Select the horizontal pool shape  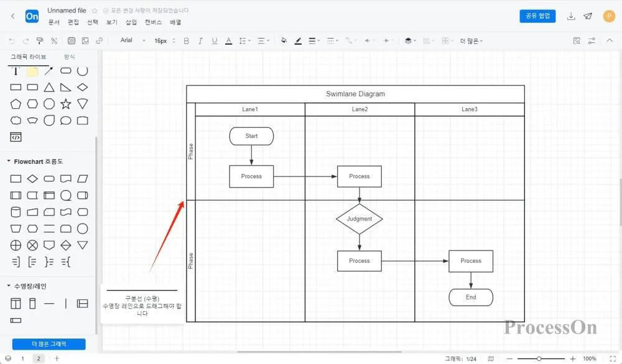pyautogui.click(x=83, y=304)
